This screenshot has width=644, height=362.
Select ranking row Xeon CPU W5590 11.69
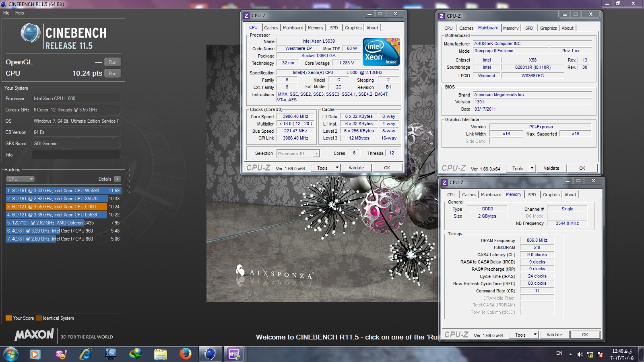coord(63,191)
